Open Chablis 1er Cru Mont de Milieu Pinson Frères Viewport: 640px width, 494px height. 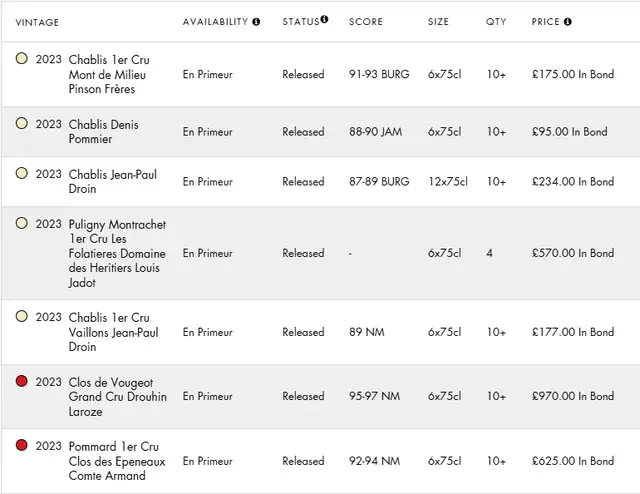click(108, 74)
